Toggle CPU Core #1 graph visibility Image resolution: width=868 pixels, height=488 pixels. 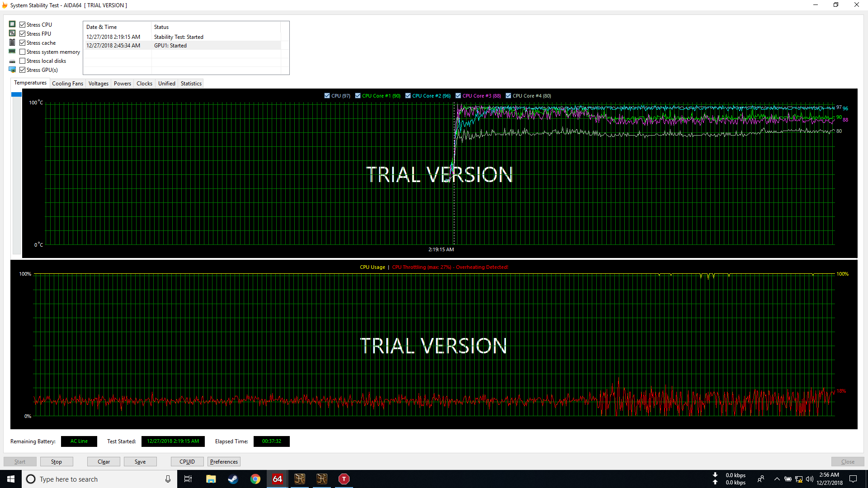point(358,96)
